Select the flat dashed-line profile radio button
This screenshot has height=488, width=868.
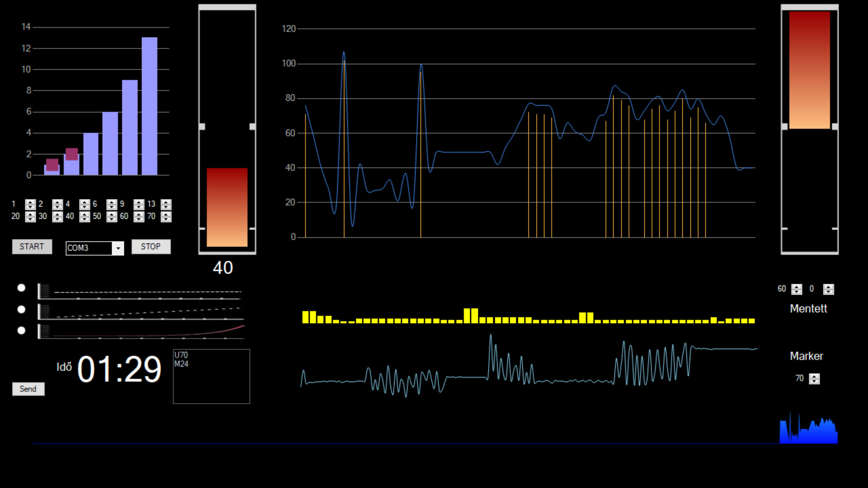(21, 288)
